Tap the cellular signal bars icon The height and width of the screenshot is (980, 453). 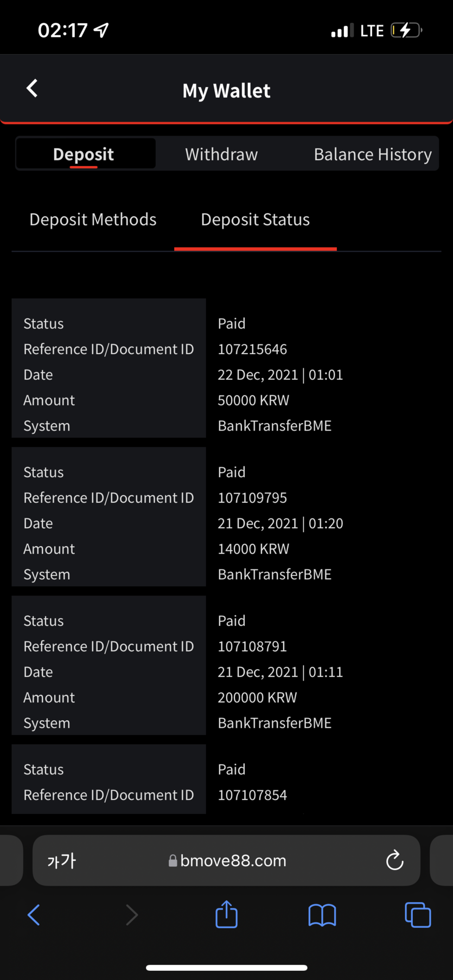click(x=342, y=31)
